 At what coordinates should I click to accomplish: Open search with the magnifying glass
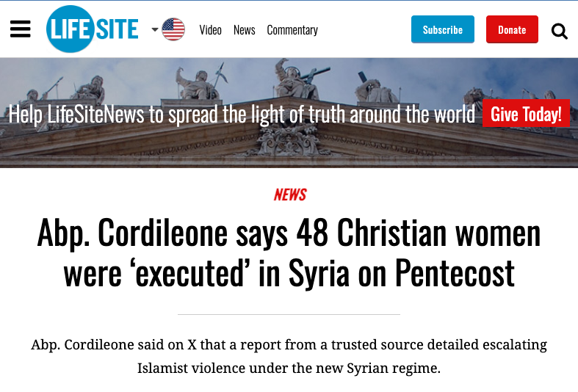tap(559, 31)
